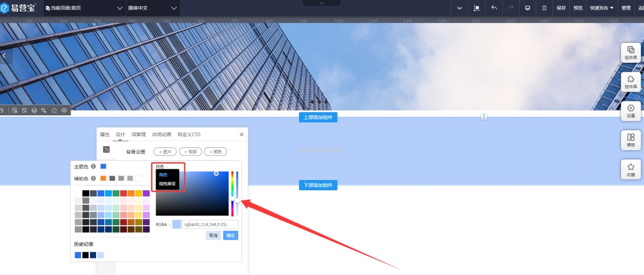
Task: Pick the navy color from 历史记录
Action: point(93,255)
